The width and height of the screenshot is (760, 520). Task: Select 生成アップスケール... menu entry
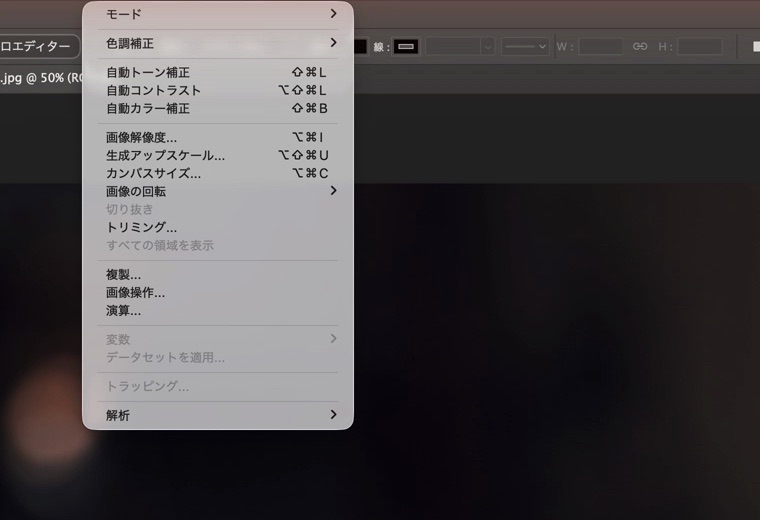coord(218,155)
